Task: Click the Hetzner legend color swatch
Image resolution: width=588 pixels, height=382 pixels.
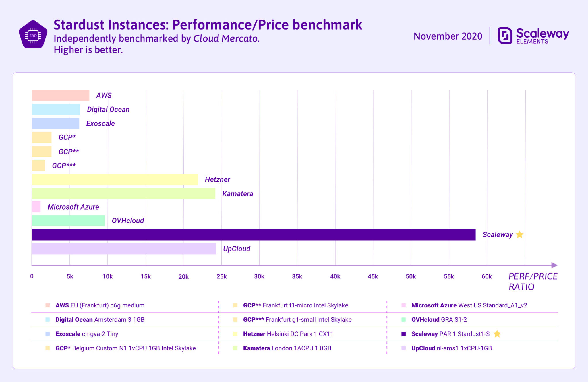Action: (235, 334)
